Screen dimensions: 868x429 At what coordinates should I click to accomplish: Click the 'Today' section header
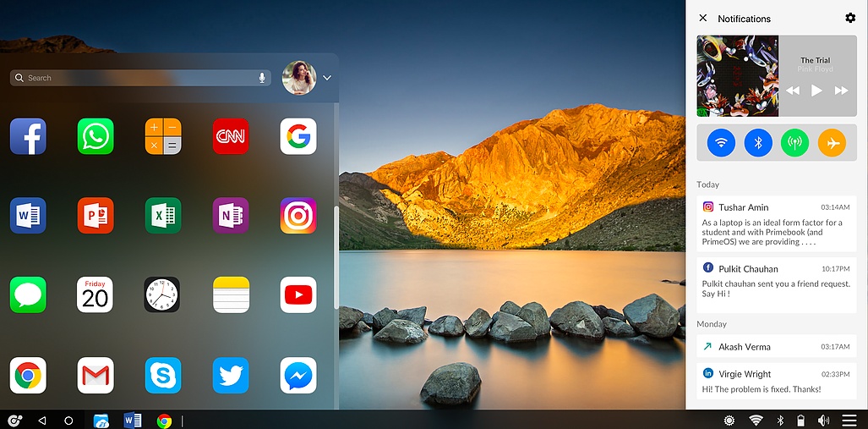point(708,184)
